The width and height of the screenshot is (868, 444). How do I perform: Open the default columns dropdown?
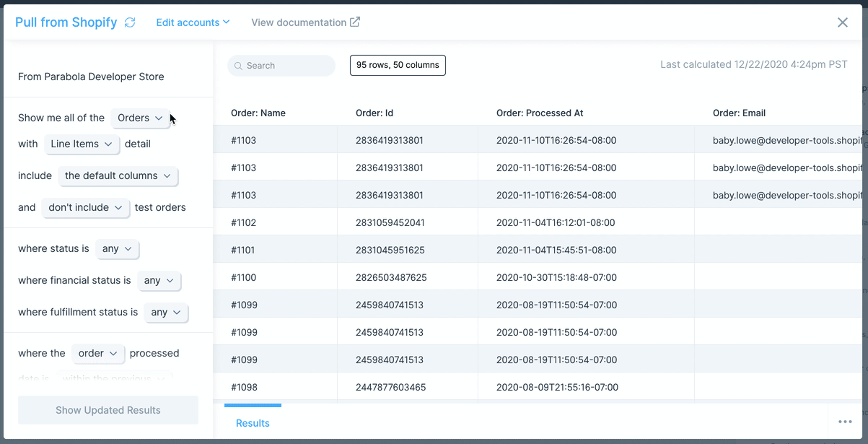click(x=118, y=175)
